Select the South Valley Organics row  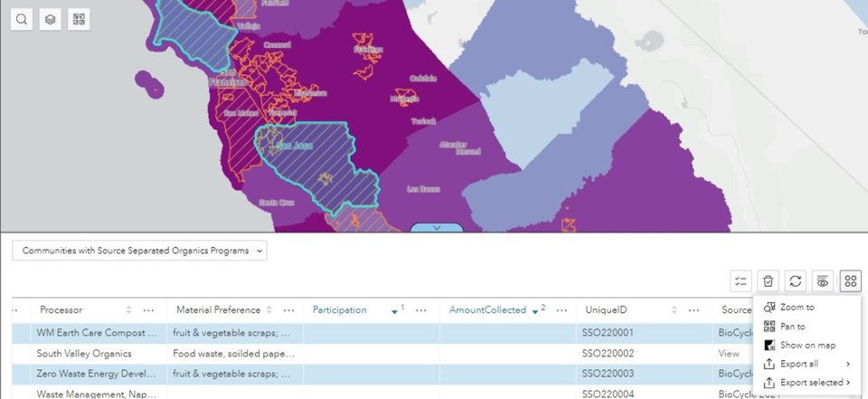[x=84, y=354]
